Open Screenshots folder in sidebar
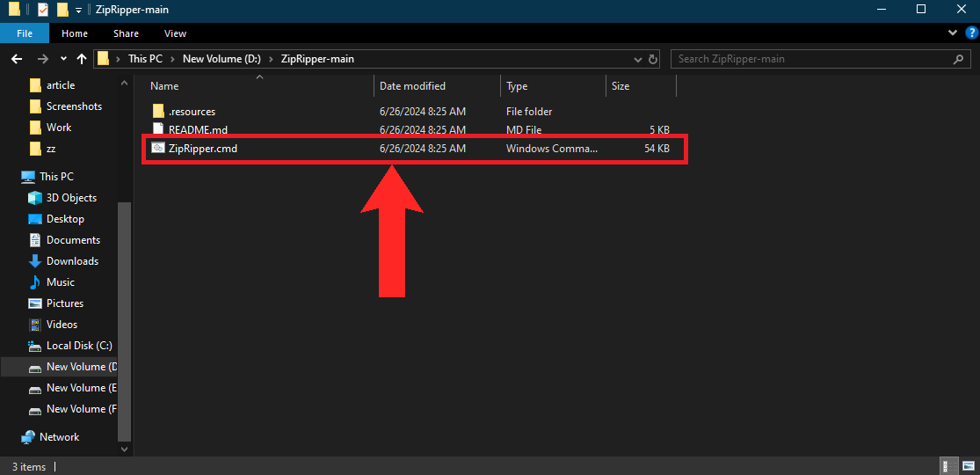 pos(74,106)
